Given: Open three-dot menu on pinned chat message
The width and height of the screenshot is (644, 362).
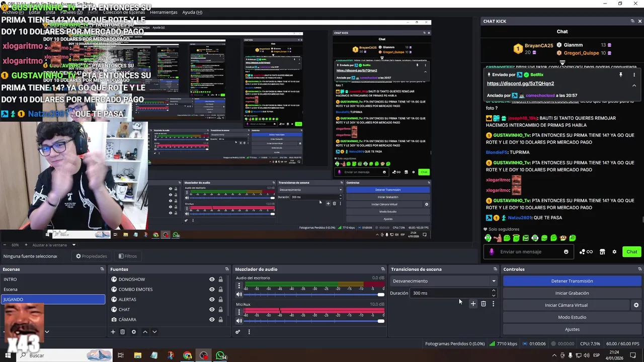Looking at the screenshot, I should (634, 74).
